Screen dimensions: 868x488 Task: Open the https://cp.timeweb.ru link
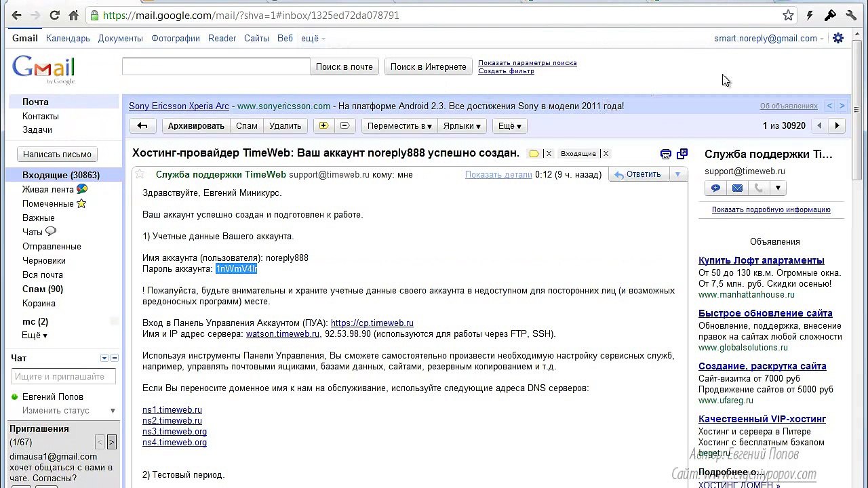point(372,323)
